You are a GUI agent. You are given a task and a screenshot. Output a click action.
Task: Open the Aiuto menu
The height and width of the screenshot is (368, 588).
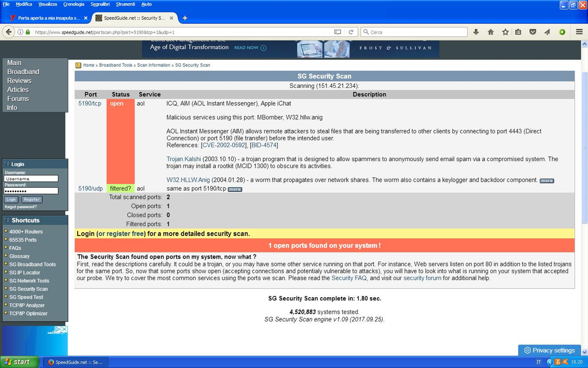point(147,4)
